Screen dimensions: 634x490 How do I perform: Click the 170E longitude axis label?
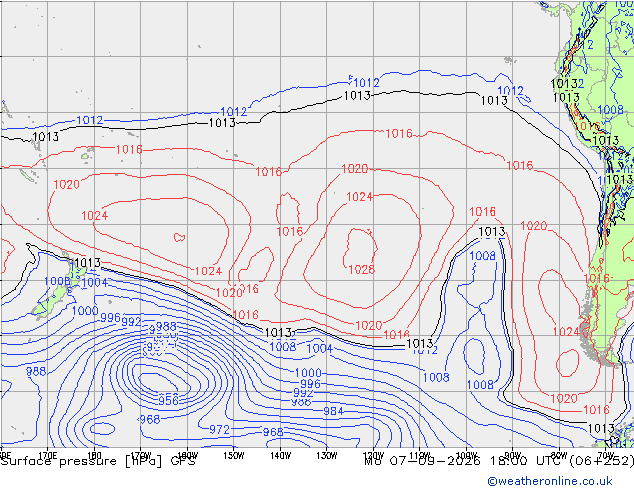pyautogui.click(x=48, y=456)
